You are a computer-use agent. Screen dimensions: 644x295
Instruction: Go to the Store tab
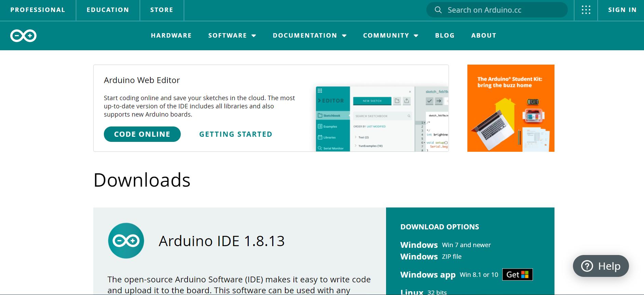162,10
